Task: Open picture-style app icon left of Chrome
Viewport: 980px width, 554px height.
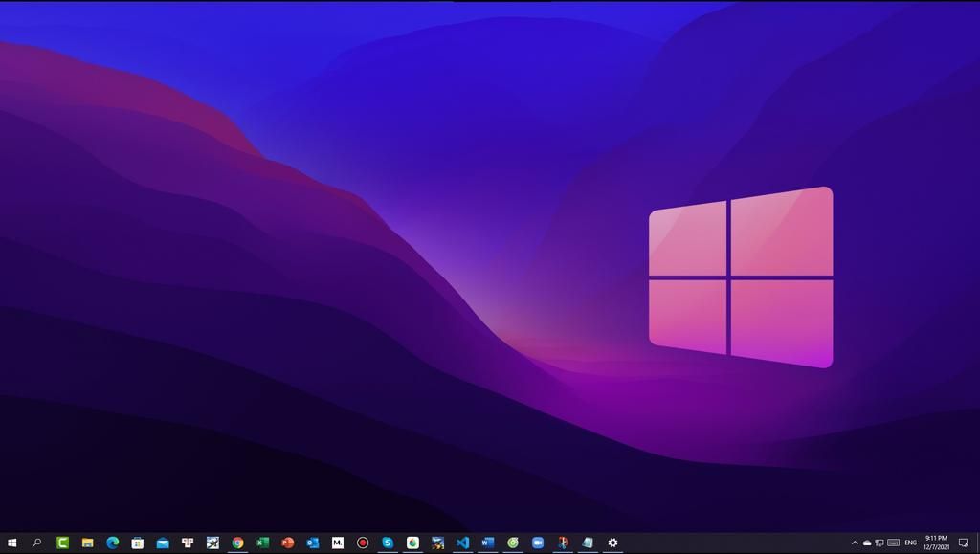Action: tap(212, 543)
